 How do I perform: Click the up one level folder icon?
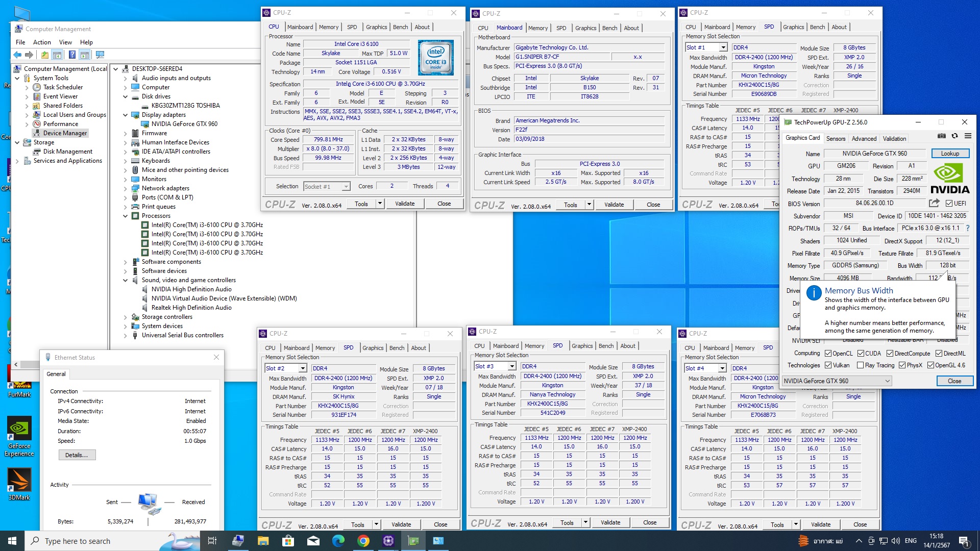coord(45,55)
